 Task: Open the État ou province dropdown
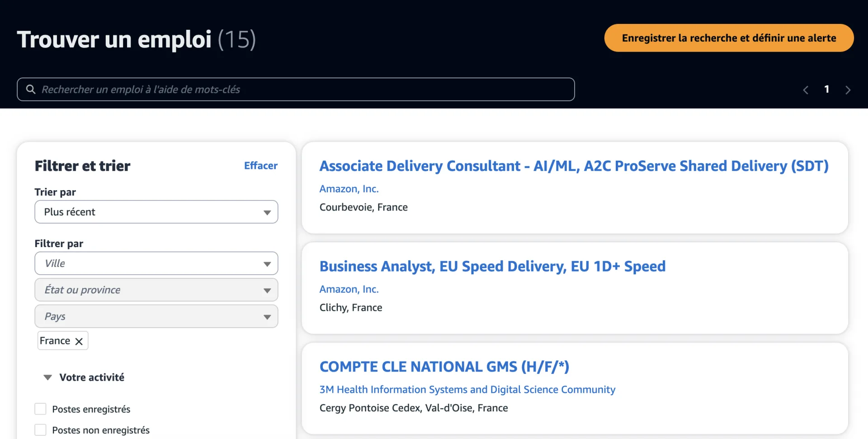click(156, 290)
